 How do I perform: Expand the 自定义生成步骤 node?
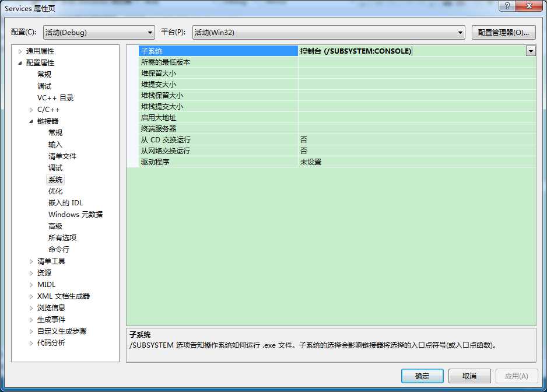point(31,331)
